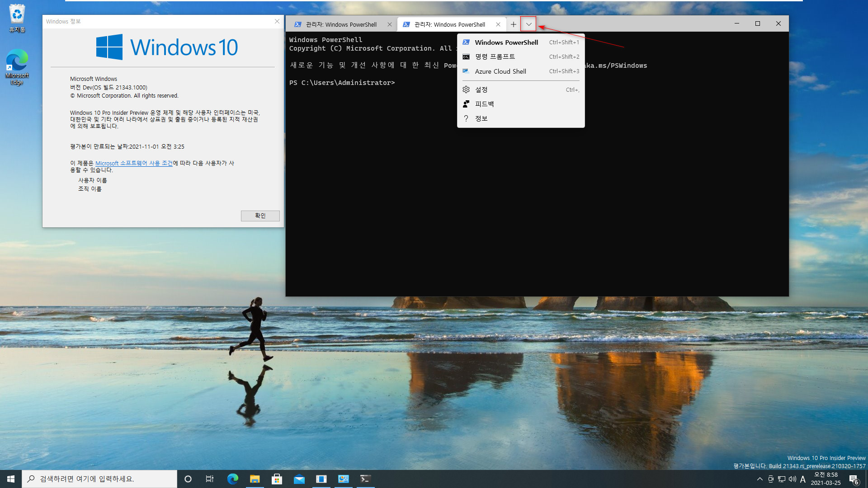The image size is (868, 488).
Task: Click the 확인 button in Windows 정보
Action: (260, 216)
